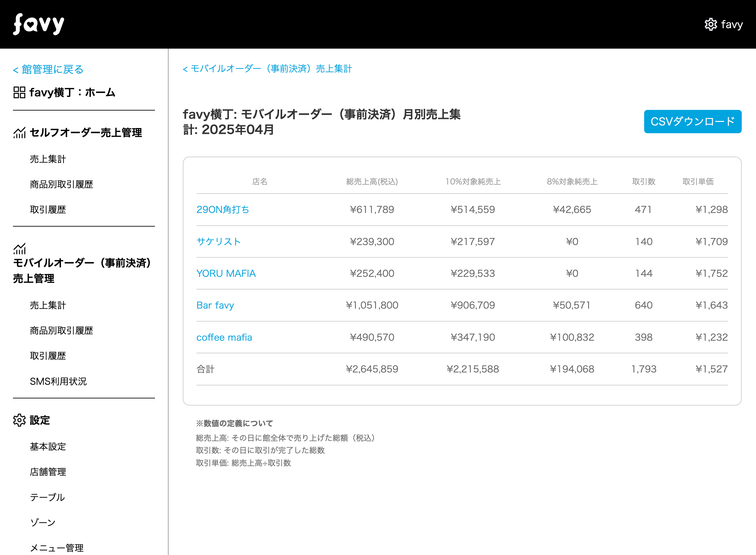The image size is (756, 555).
Task: Click the favy username in top bar
Action: pyautogui.click(x=732, y=25)
